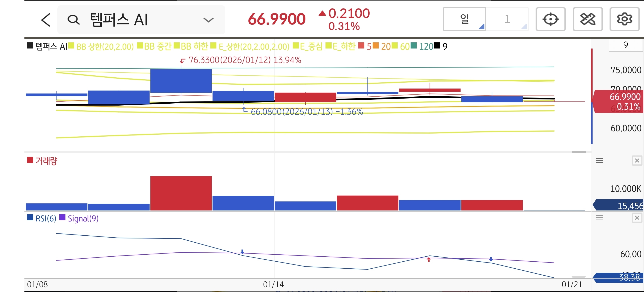Close the RSI indicator panel
Image resolution: width=644 pixels, height=292 pixels.
pos(637,218)
